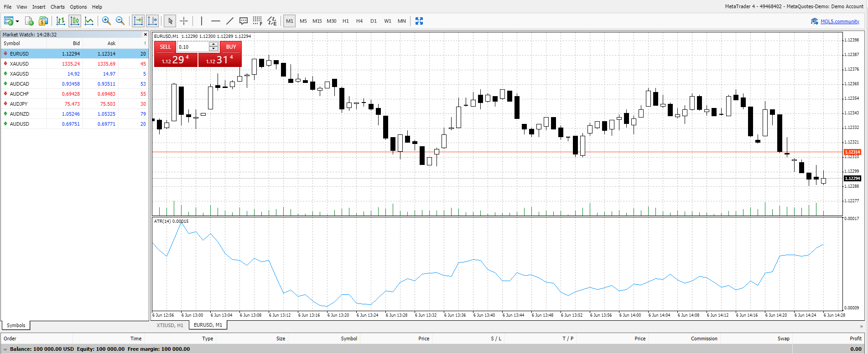Click the Symbol column header
The height and width of the screenshot is (354, 868).
(24, 43)
